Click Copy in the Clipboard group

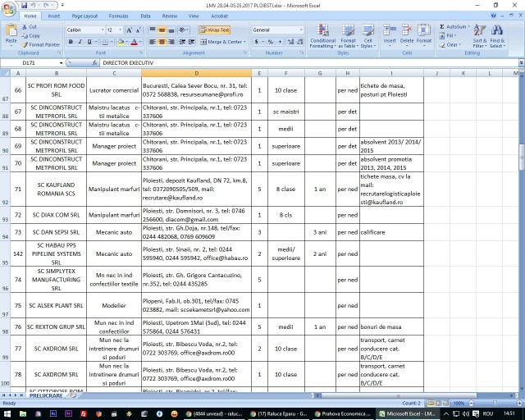31,35
